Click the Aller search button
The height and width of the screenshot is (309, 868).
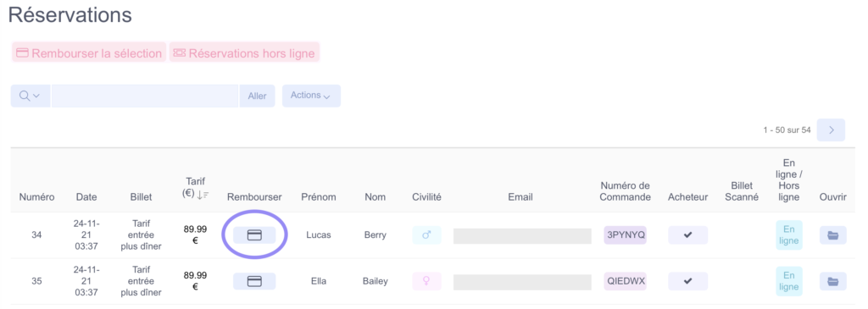pyautogui.click(x=257, y=96)
